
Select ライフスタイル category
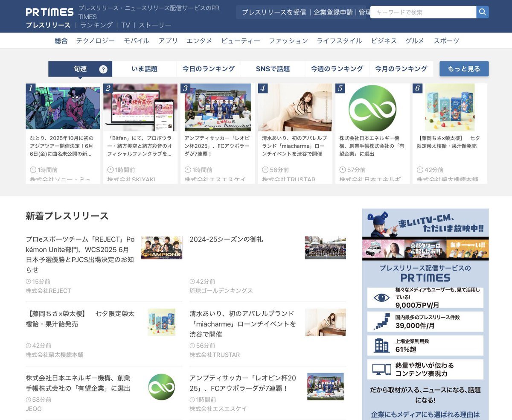[x=339, y=41]
